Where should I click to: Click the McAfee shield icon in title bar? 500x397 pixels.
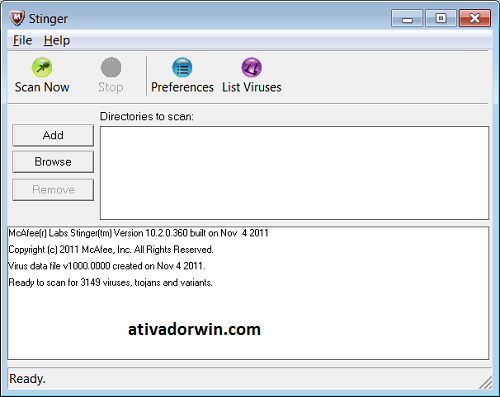(17, 18)
